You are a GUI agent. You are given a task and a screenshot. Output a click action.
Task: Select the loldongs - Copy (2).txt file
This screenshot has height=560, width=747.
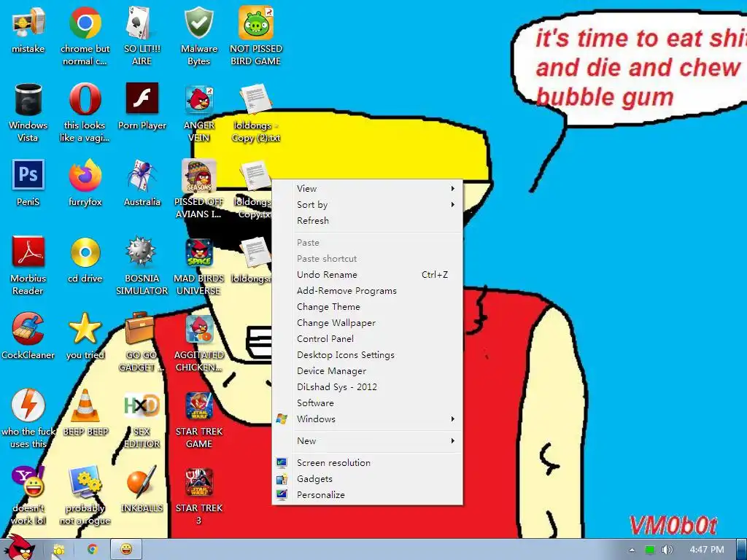pos(256,112)
